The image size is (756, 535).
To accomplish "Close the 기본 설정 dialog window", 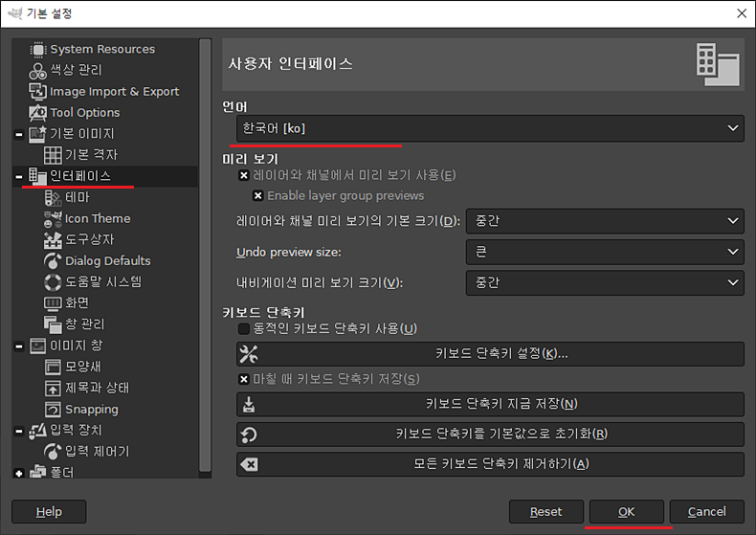I will click(742, 13).
